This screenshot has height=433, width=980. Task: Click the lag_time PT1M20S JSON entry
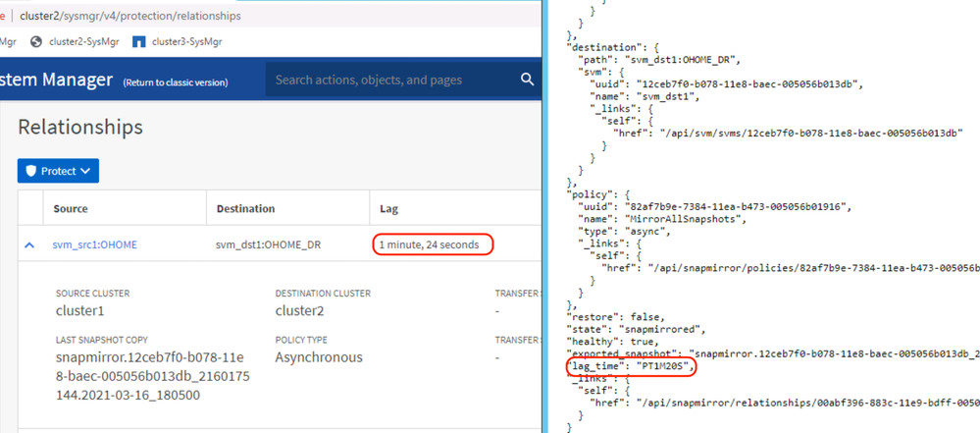pyautogui.click(x=632, y=367)
